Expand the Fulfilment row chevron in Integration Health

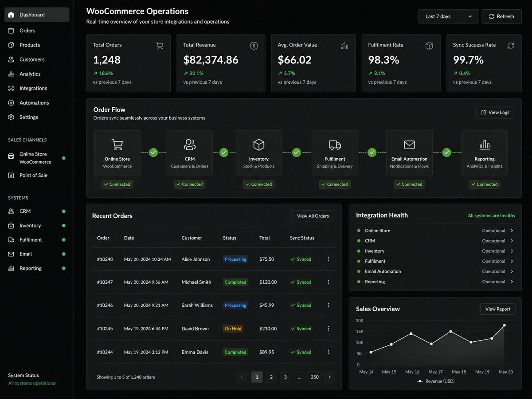tap(512, 261)
